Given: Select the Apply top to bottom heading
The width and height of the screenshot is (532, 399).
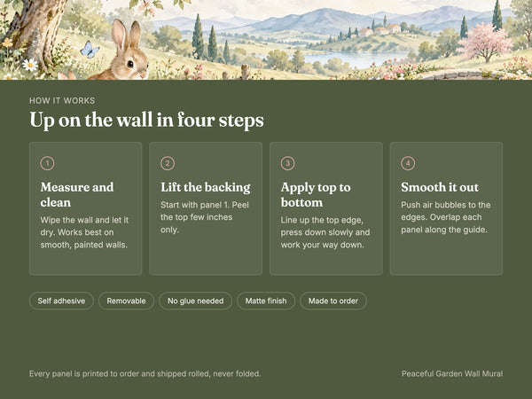Looking at the screenshot, I should pyautogui.click(x=316, y=195).
